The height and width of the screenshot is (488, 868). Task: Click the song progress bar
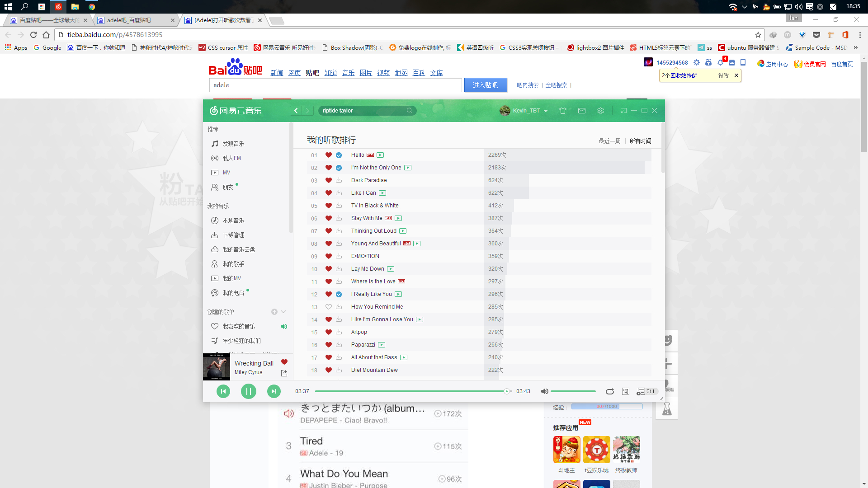(410, 391)
